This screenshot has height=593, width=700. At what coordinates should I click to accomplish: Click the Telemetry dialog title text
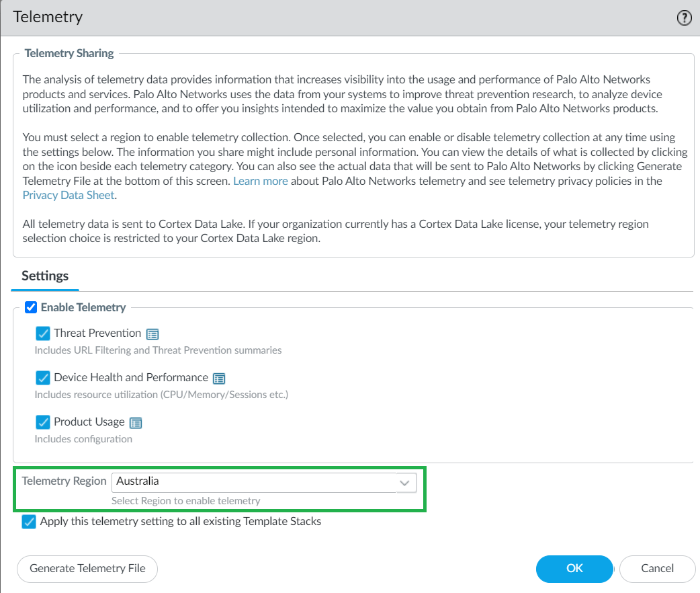click(x=48, y=17)
